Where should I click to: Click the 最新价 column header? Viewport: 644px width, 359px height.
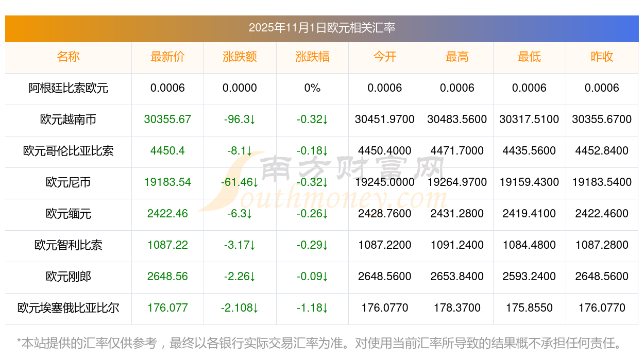[167, 57]
